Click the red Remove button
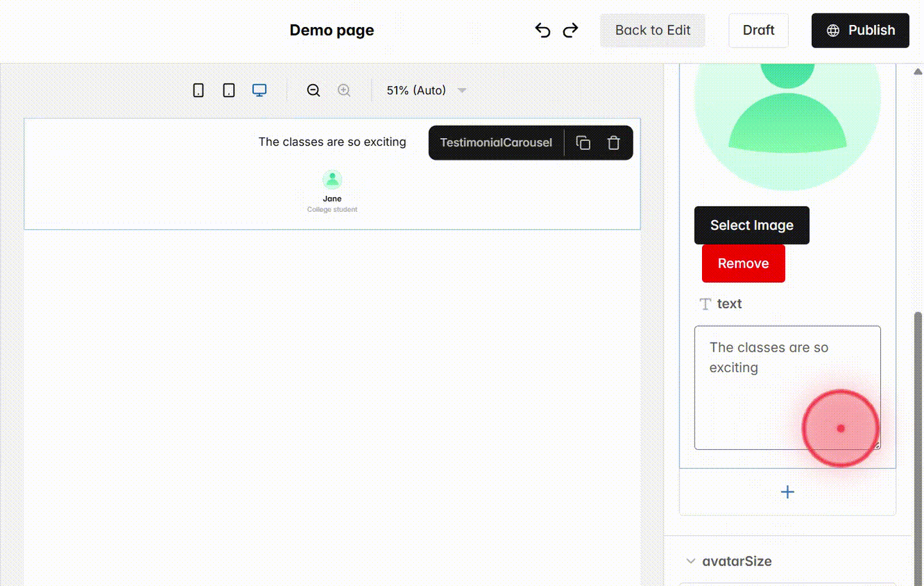This screenshot has height=586, width=924. tap(743, 263)
